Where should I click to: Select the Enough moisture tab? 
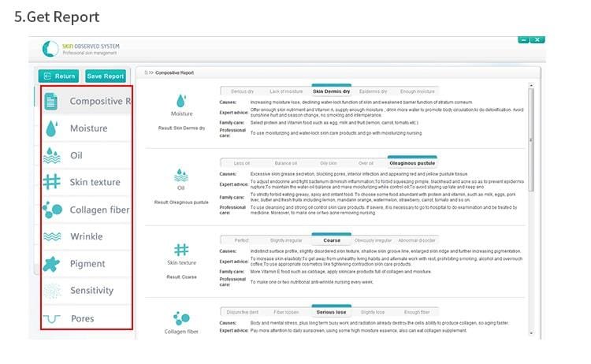[417, 91]
